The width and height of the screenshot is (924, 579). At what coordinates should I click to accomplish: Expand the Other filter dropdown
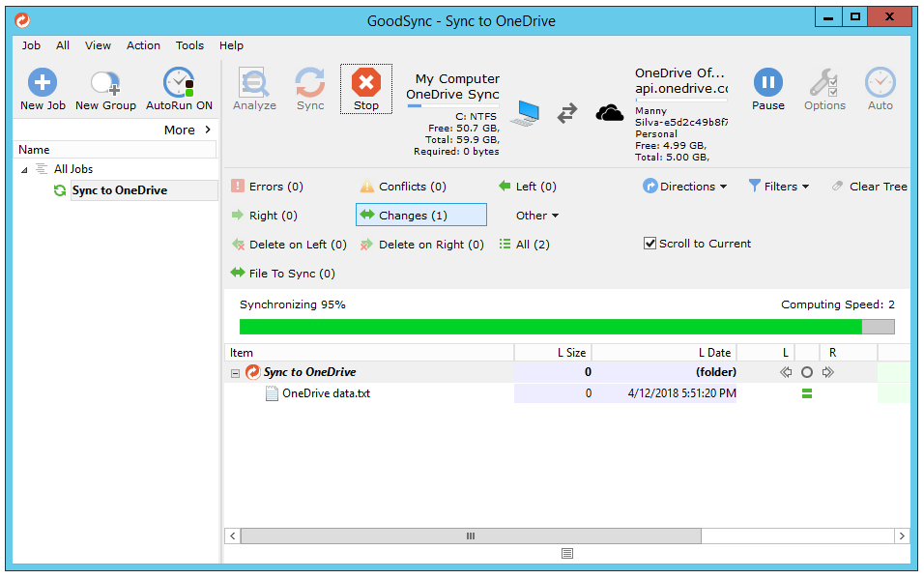(537, 216)
